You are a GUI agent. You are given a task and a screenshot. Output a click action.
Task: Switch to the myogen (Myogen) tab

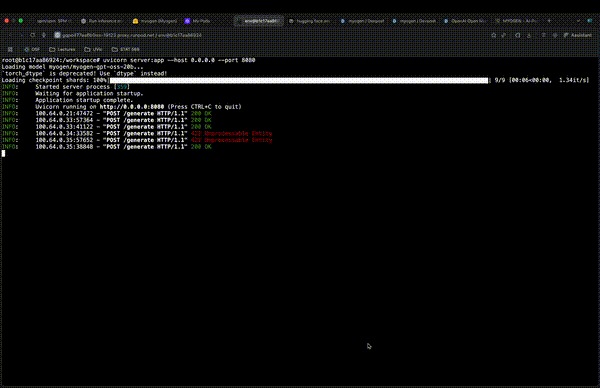pos(155,21)
